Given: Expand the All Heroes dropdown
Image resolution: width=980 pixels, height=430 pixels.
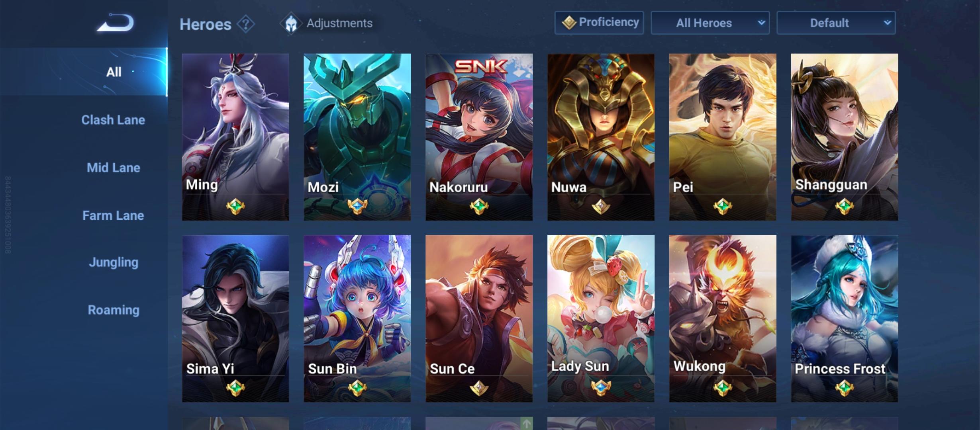Looking at the screenshot, I should [710, 23].
